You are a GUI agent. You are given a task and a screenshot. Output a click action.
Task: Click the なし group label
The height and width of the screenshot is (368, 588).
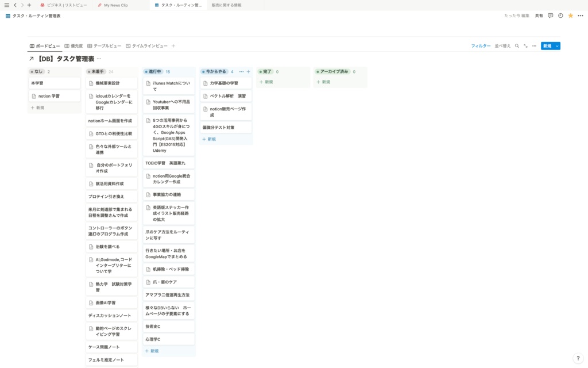[x=37, y=71]
